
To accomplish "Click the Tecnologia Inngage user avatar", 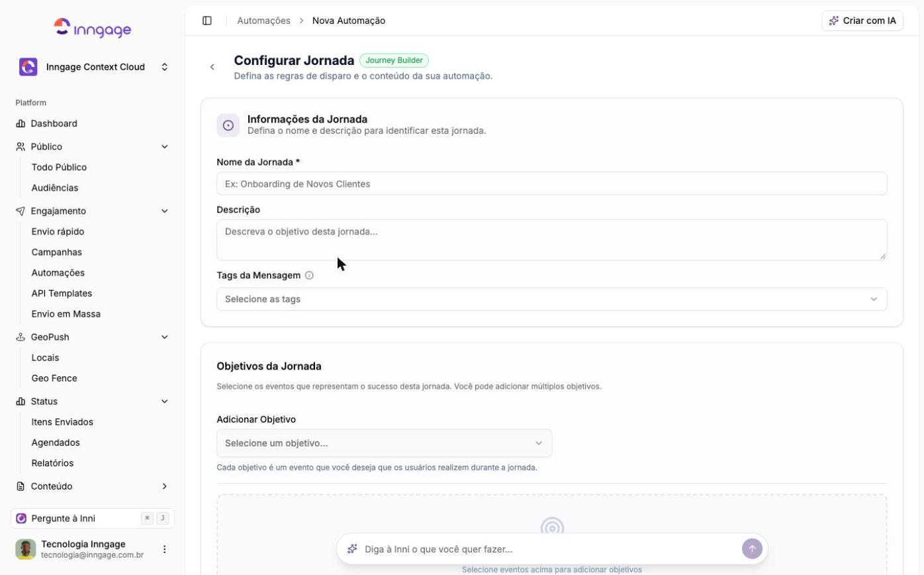I will (26, 549).
